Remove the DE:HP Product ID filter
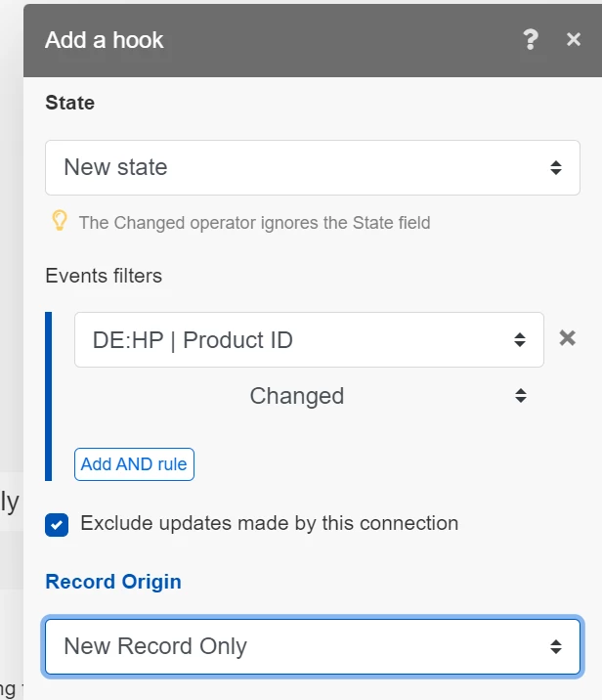This screenshot has height=700, width=602. 567,338
